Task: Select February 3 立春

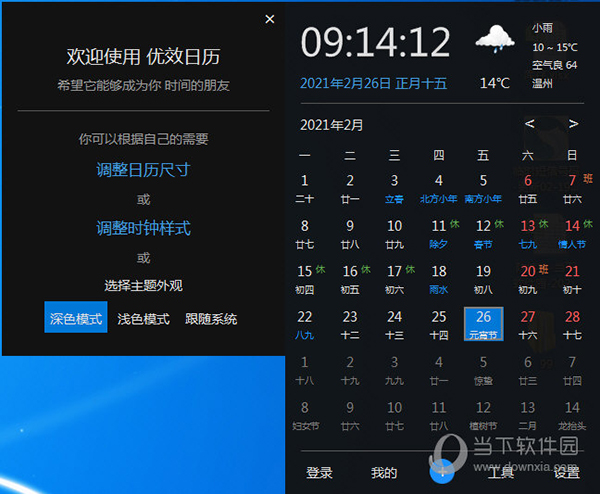Action: (394, 189)
